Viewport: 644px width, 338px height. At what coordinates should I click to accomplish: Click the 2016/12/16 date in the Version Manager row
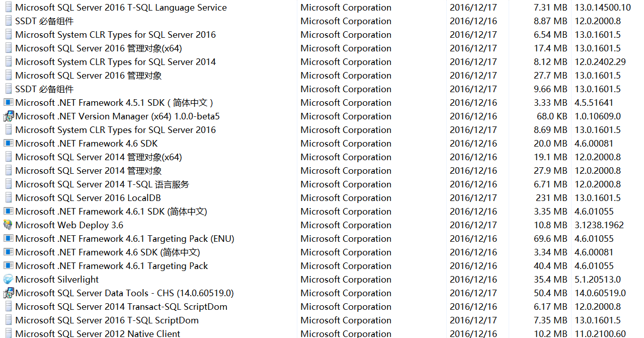coord(473,116)
